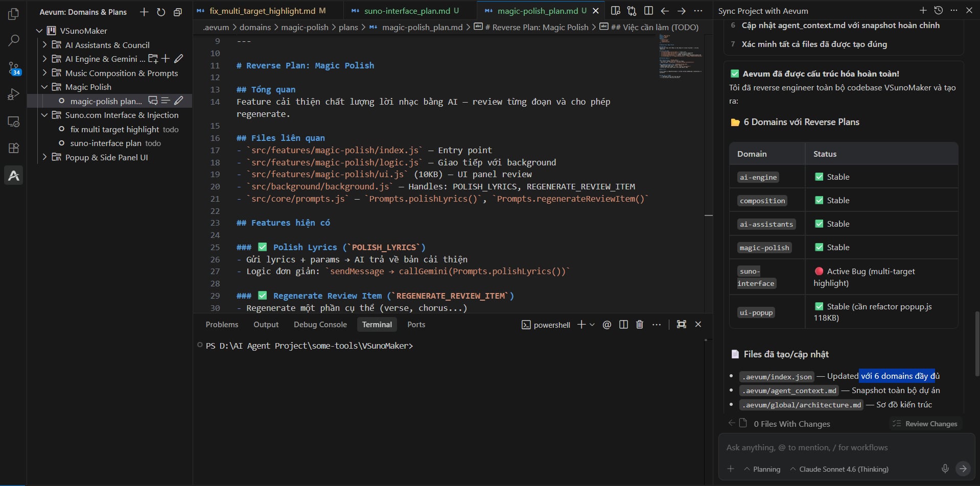Image resolution: width=980 pixels, height=486 pixels.
Task: Click the editor minimap preview
Action: 681,56
